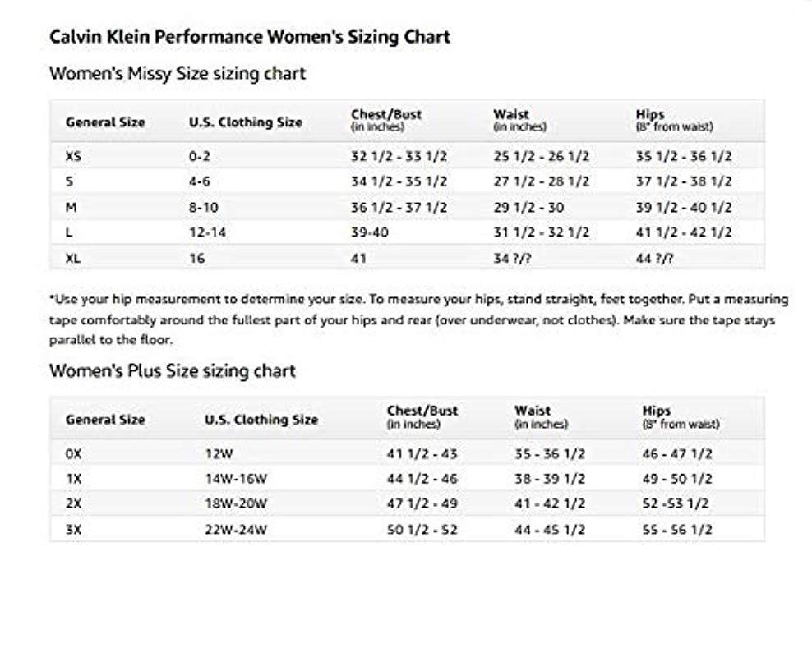Click the Calvin Klein Performance sizing chart title
This screenshot has width=812, height=657.
(250, 37)
